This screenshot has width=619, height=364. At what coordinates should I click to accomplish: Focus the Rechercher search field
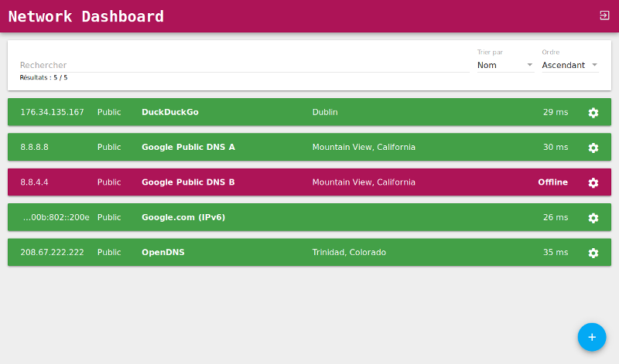[245, 65]
